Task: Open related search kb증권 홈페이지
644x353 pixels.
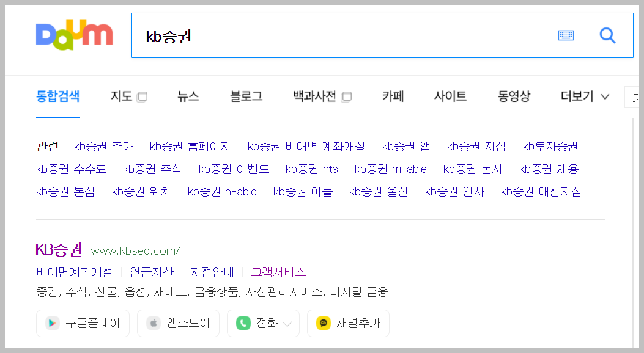Action: 190,147
